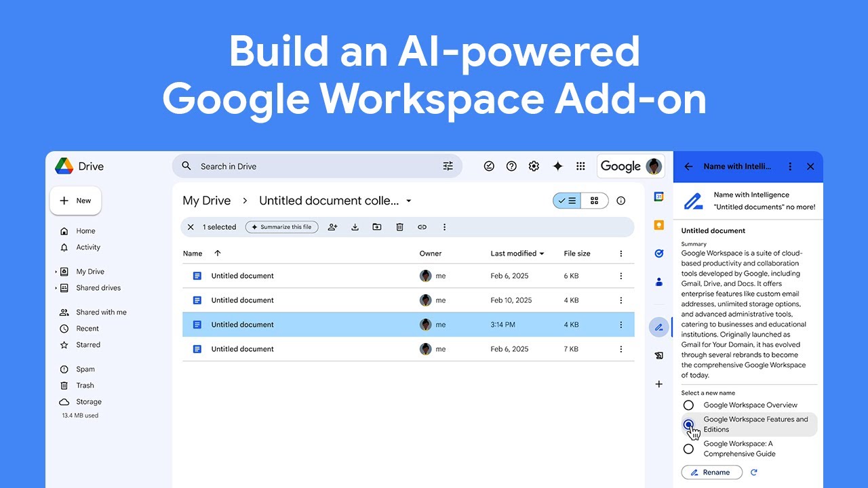The width and height of the screenshot is (868, 488).
Task: Open Drive settings gear
Action: pyautogui.click(x=534, y=166)
